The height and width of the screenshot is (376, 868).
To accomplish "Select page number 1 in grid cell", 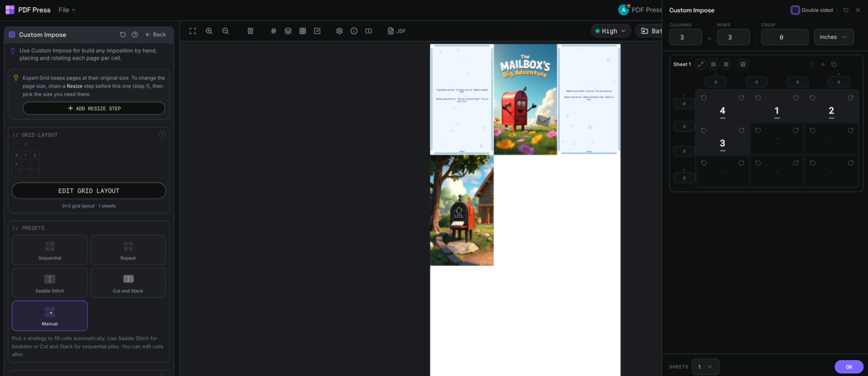I will click(777, 111).
